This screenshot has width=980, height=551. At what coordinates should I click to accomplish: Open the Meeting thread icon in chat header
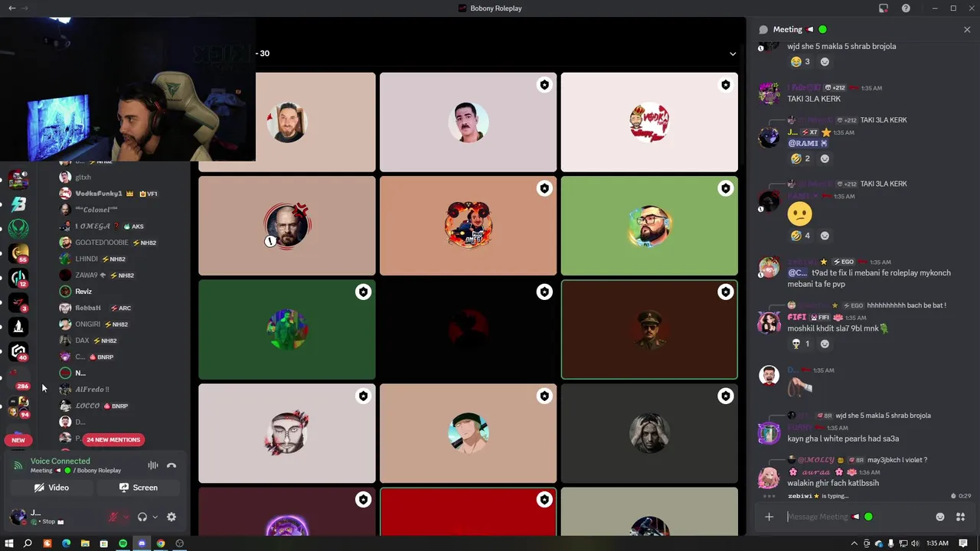coord(763,30)
